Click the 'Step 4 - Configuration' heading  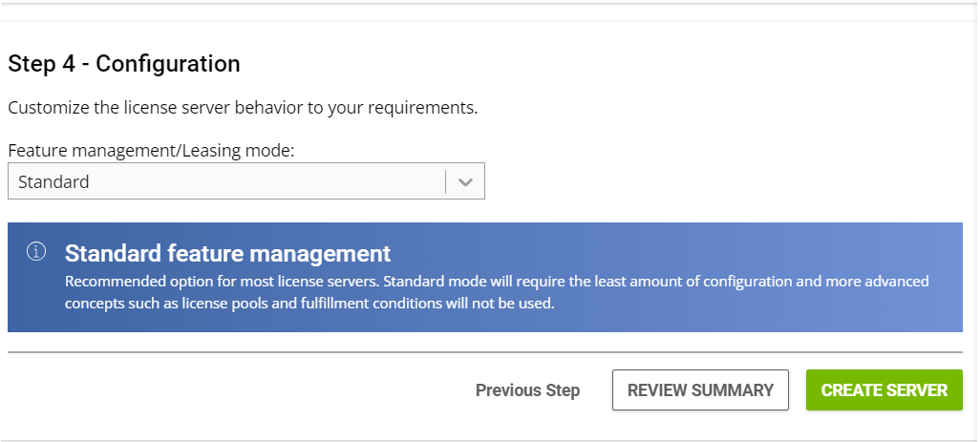[x=124, y=64]
